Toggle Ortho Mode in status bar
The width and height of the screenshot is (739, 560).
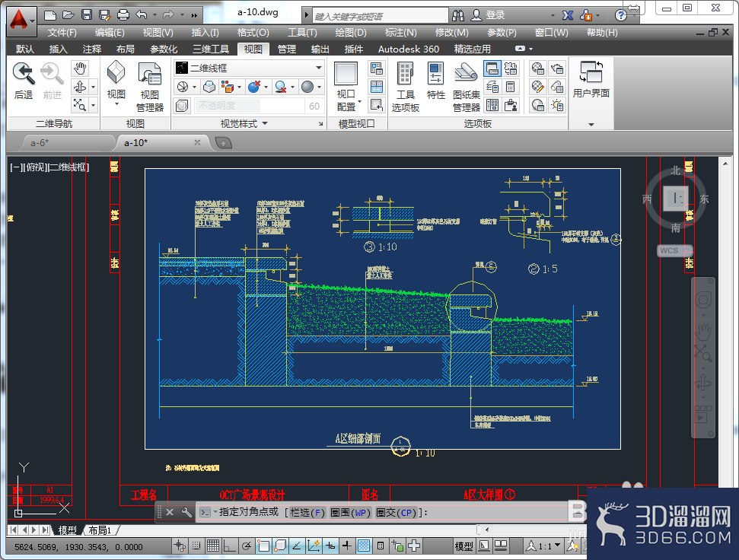(x=230, y=546)
